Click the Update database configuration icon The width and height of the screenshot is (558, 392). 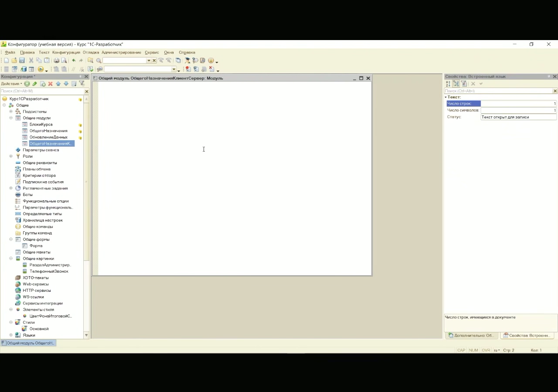(24, 69)
